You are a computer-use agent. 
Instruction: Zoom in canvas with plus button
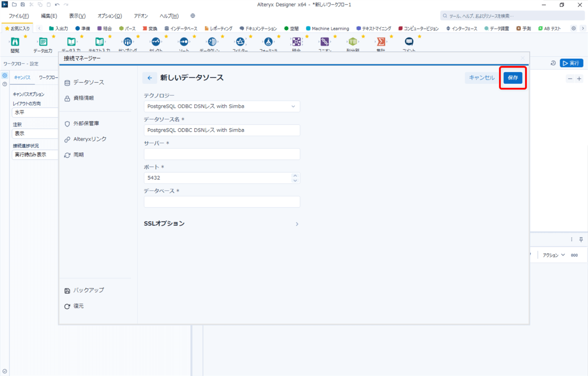point(579,79)
